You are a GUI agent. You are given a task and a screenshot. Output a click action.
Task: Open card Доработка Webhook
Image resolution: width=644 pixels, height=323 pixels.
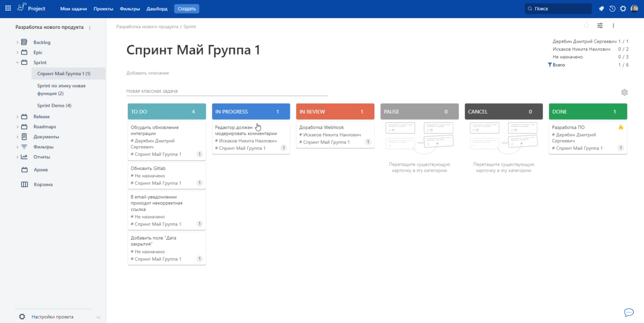(x=335, y=135)
